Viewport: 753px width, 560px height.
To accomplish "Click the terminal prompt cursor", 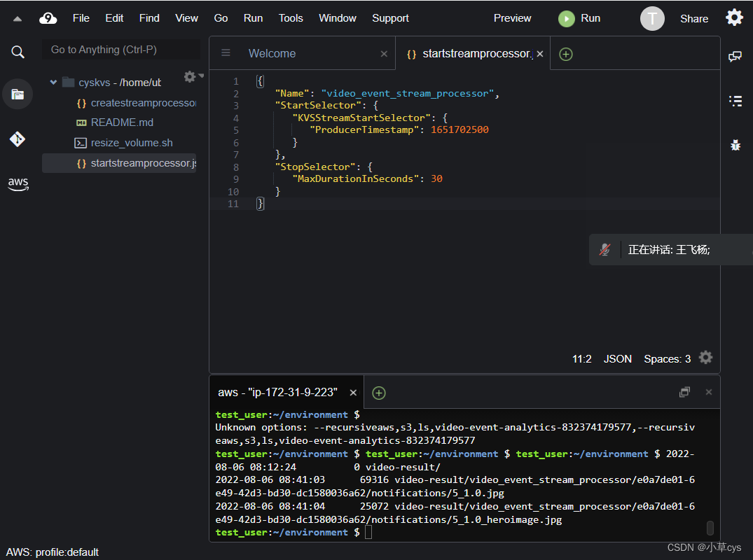I will tap(368, 532).
